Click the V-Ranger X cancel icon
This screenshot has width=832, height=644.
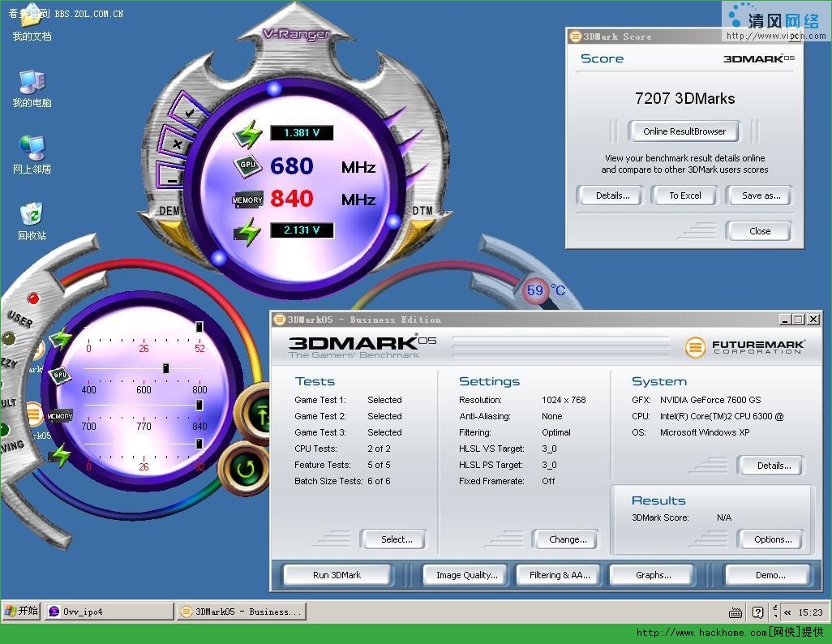point(177,144)
